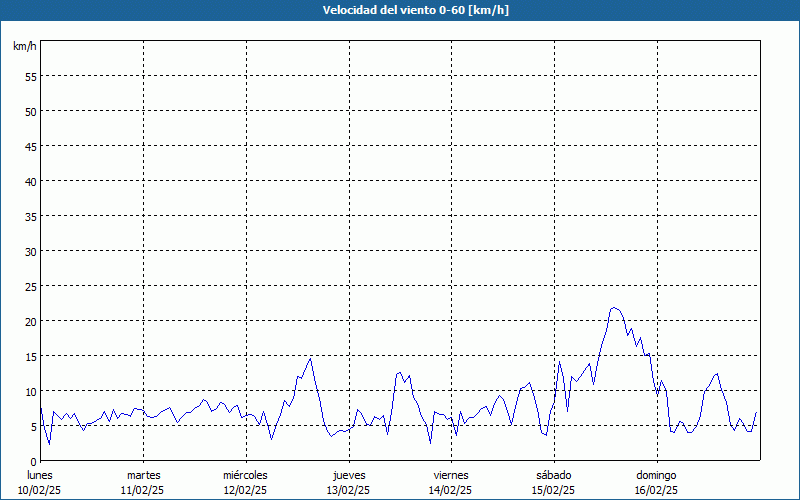Click the 10/02/25 date label
Image resolution: width=800 pixels, height=500 pixels.
39,490
